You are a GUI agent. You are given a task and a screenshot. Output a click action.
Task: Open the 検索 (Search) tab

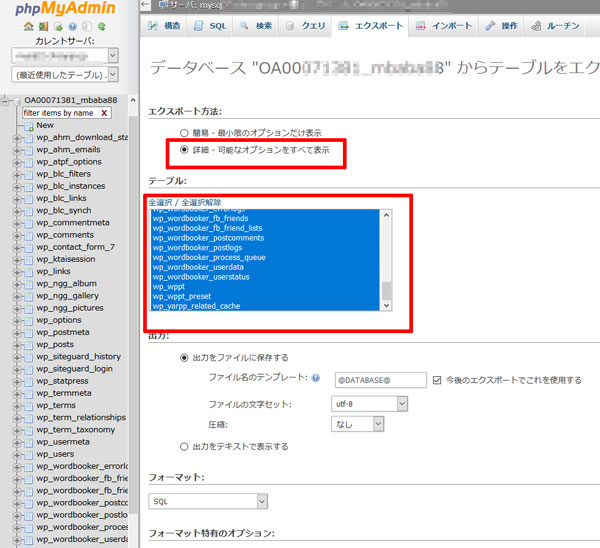tap(256, 26)
